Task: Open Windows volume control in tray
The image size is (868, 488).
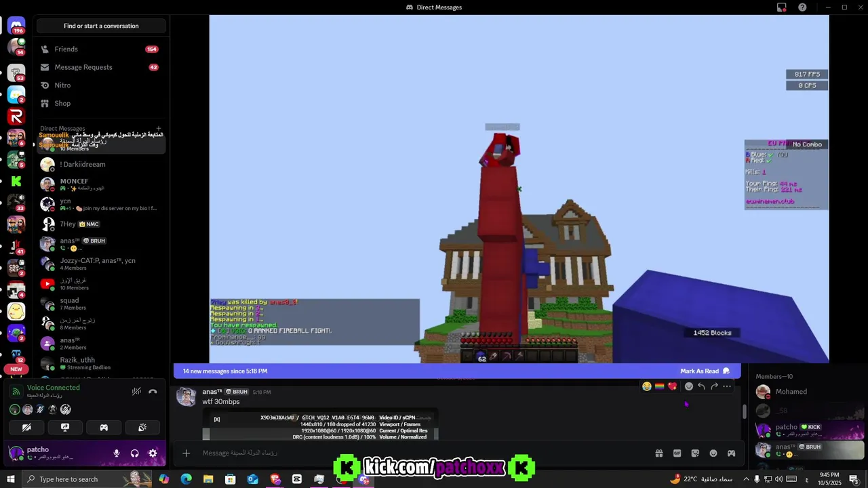Action: 780,479
